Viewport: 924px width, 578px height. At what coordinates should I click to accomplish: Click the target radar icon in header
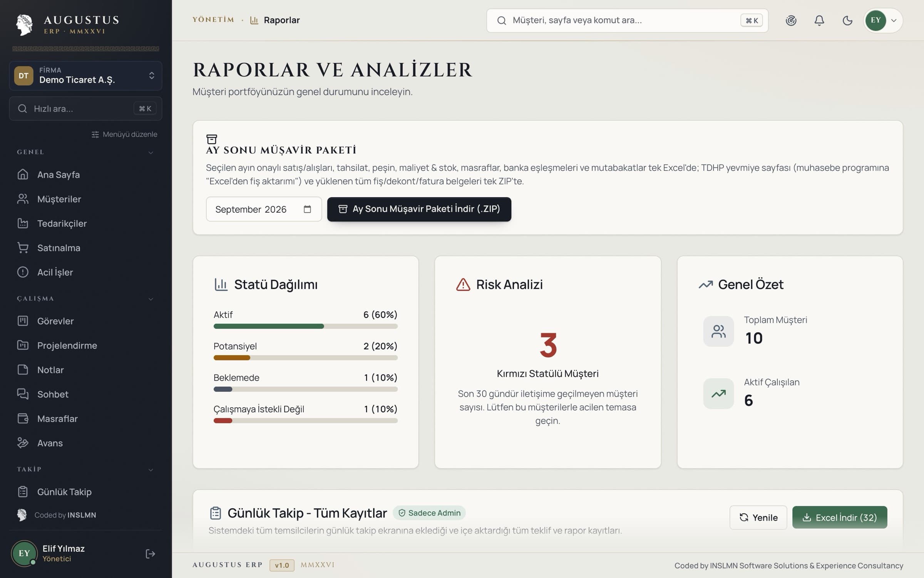coord(791,20)
